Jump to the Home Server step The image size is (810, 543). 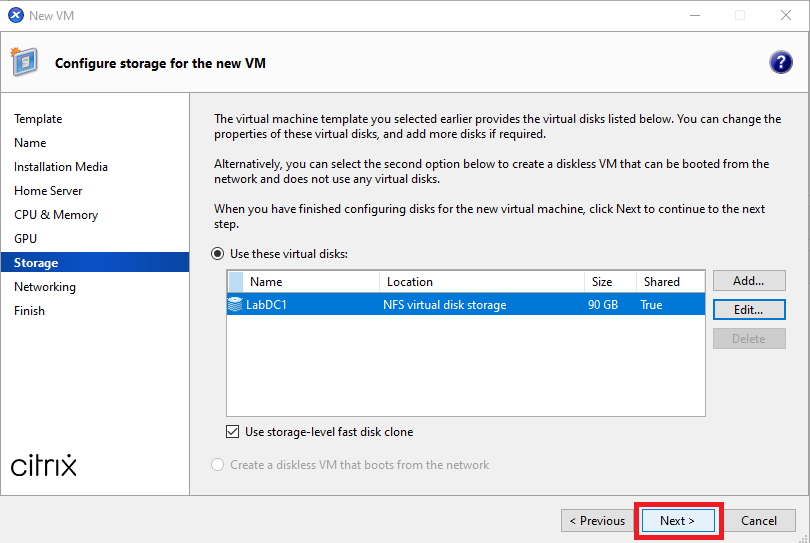click(48, 191)
